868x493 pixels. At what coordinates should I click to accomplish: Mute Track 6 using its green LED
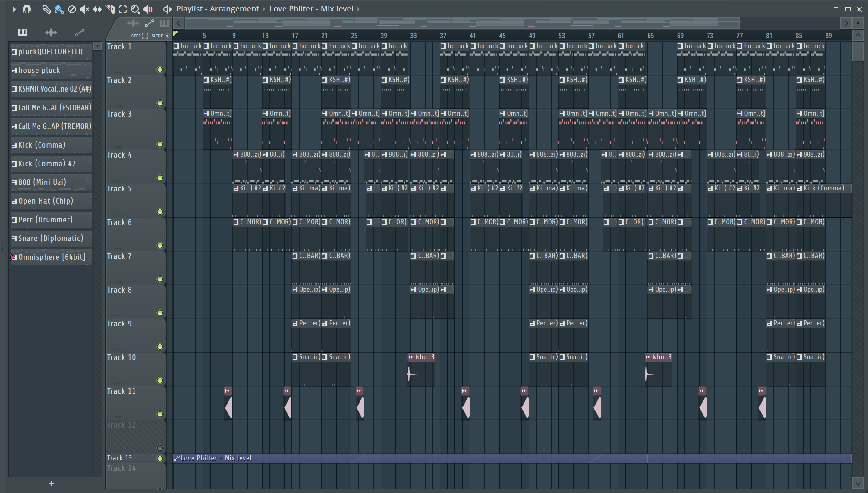[160, 246]
